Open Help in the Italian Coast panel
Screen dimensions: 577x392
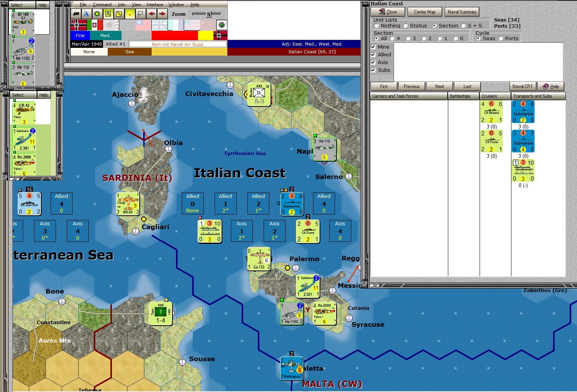[551, 86]
